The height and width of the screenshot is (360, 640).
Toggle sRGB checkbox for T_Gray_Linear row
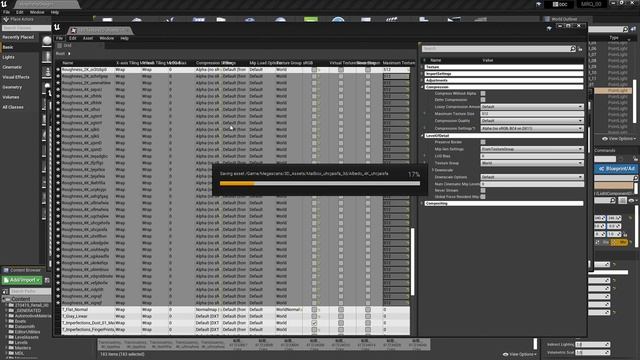(x=314, y=316)
